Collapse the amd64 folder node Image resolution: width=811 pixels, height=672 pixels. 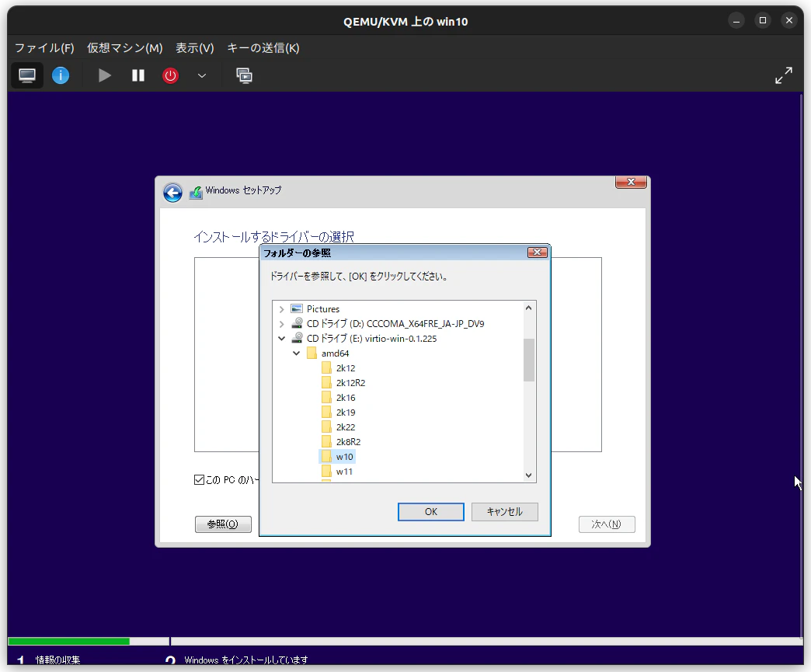coord(297,353)
